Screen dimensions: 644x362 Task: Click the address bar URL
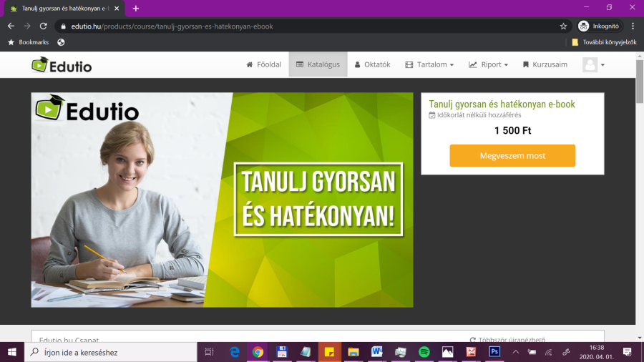point(172,26)
